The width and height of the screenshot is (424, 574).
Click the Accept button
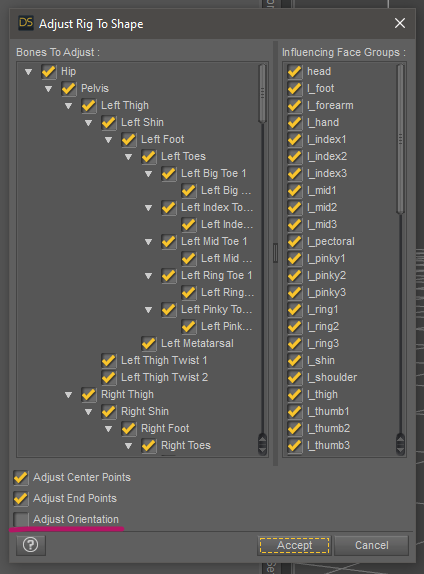click(x=294, y=545)
